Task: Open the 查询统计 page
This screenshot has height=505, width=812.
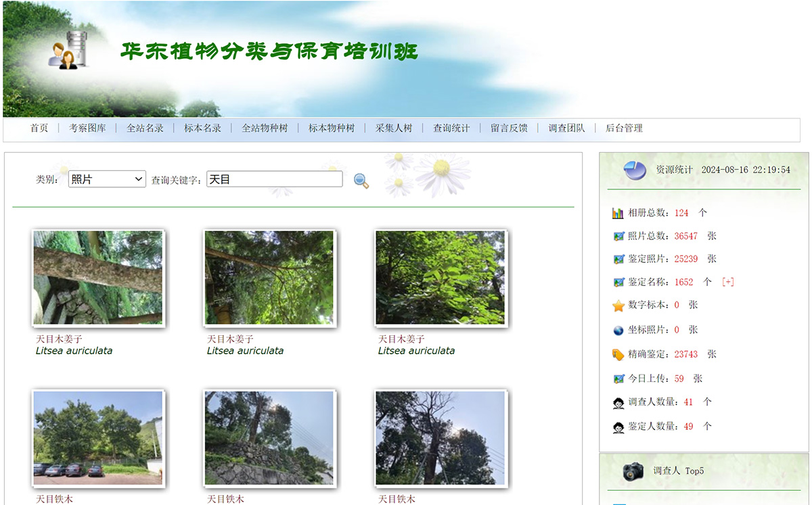Action: (x=451, y=128)
